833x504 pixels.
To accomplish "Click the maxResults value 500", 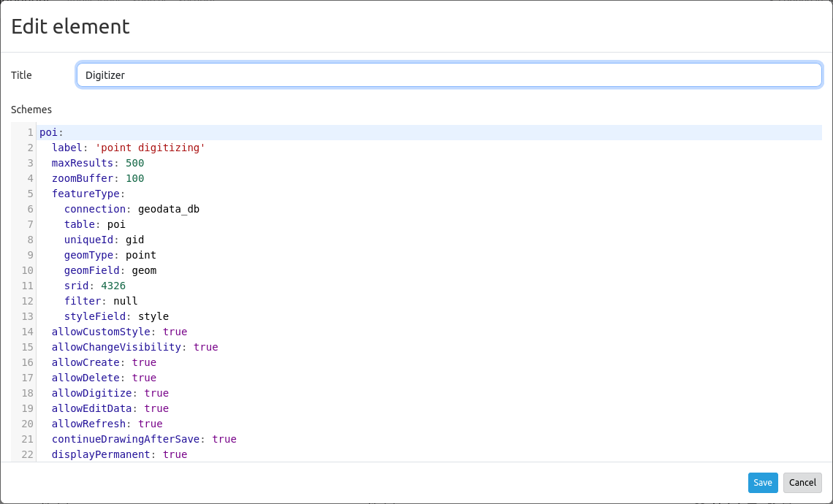I will click(134, 163).
